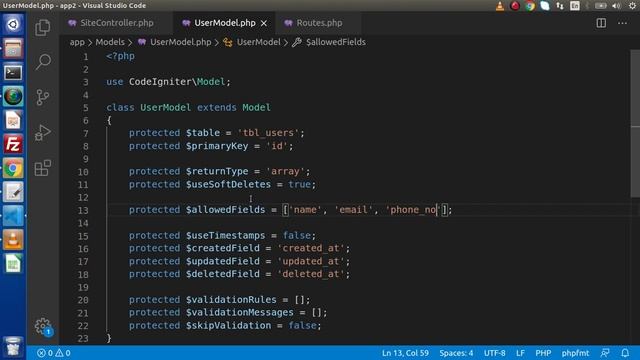
Task: Click the UserModel.php breadcrumb segment
Action: 175,42
